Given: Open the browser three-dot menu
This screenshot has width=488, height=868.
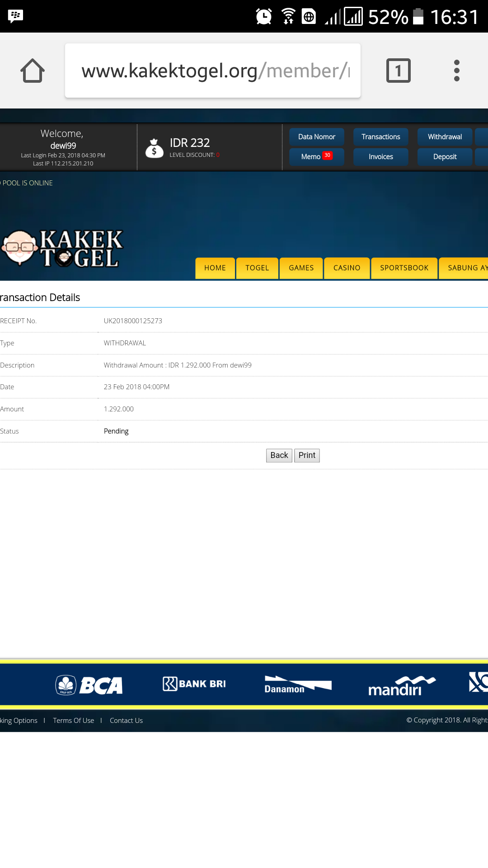Looking at the screenshot, I should pos(456,71).
